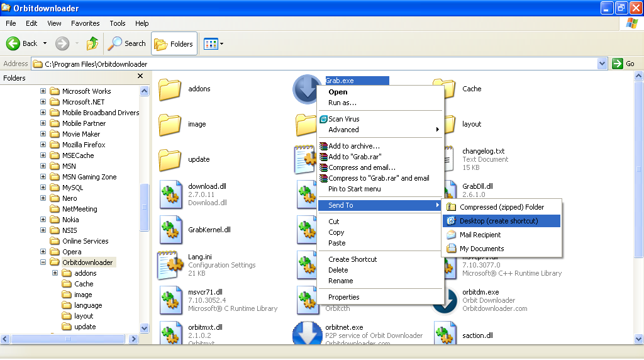644x360 pixels.
Task: Open the Favorites menu
Action: click(85, 23)
